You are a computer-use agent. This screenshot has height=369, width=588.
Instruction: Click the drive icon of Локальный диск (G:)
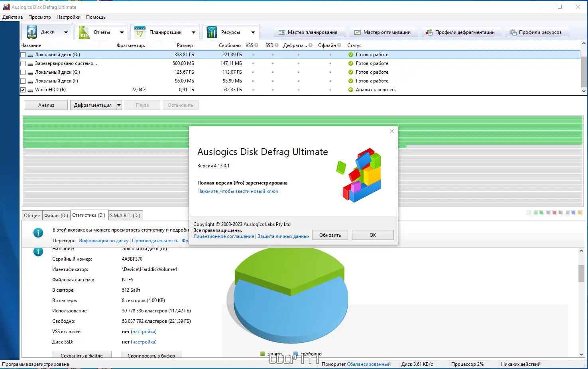(30, 73)
